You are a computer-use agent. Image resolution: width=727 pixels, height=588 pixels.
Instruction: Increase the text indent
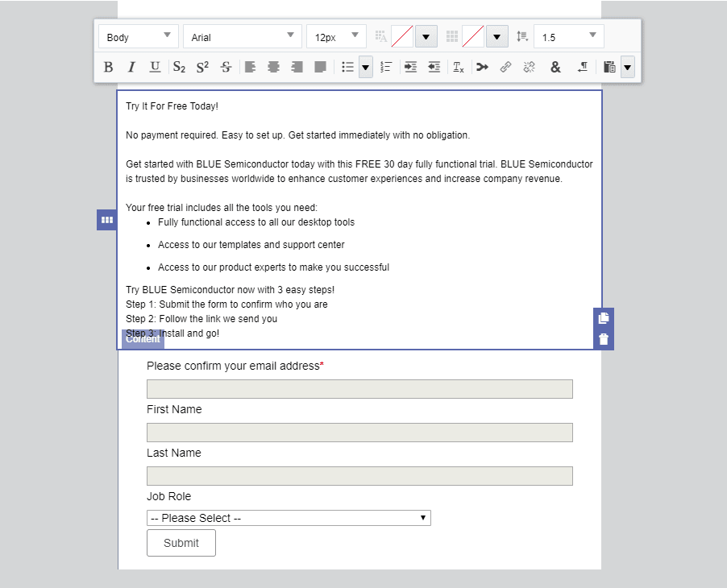(x=410, y=67)
